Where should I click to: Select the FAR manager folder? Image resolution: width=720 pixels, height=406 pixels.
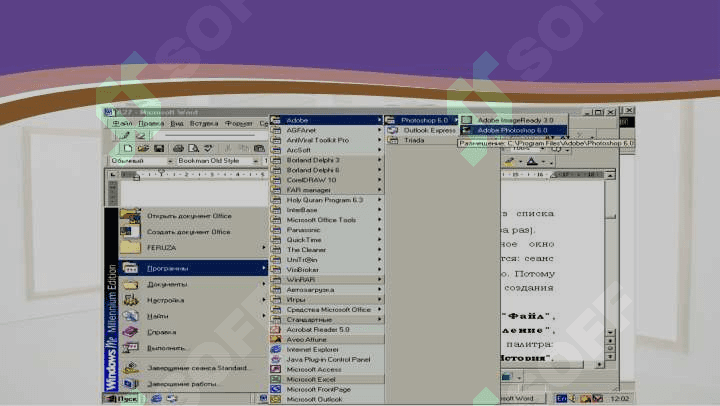326,190
